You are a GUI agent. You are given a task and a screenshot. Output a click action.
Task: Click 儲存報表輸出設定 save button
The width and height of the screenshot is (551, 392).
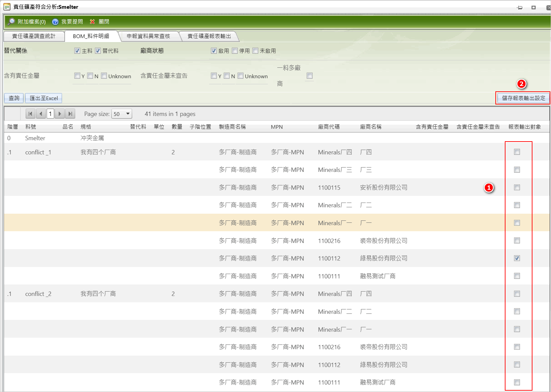pyautogui.click(x=523, y=98)
